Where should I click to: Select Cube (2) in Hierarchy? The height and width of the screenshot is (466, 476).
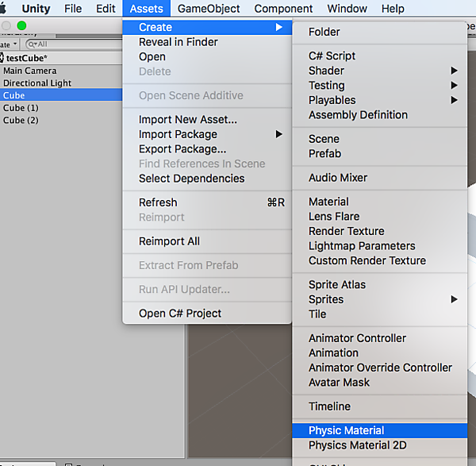click(x=61, y=121)
